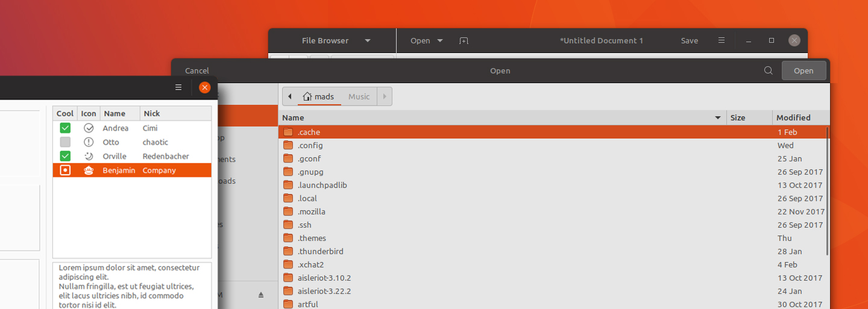Click the exclamation icon in Otto row
This screenshot has width=868, height=309.
[x=89, y=142]
